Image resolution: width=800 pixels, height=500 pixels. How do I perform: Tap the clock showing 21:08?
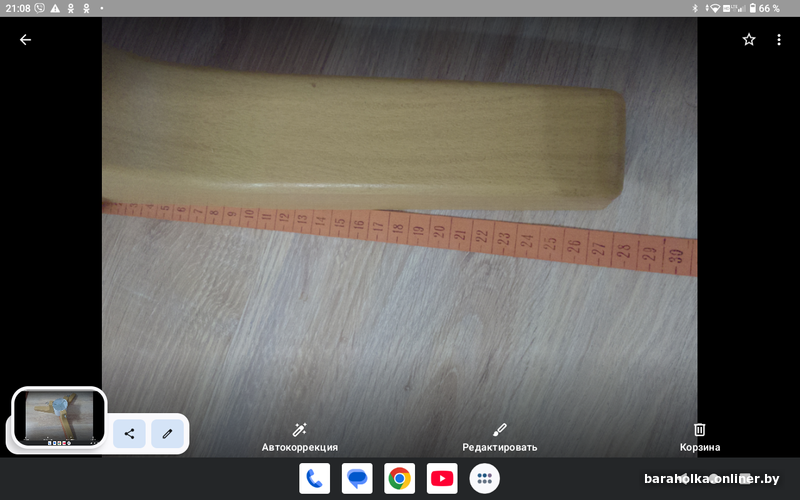click(18, 8)
